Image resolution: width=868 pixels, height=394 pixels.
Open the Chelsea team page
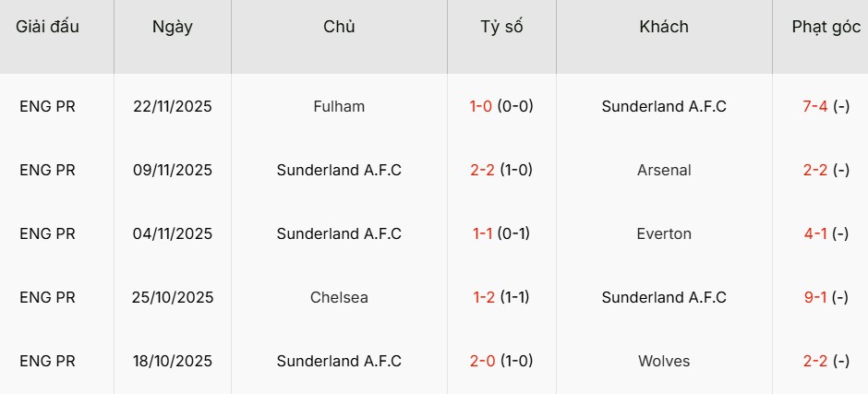[339, 297]
